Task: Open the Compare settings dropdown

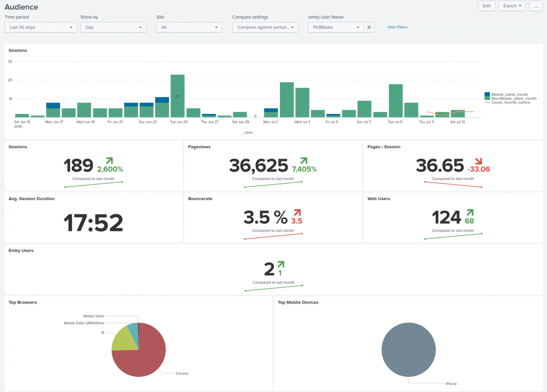Action: pyautogui.click(x=265, y=27)
